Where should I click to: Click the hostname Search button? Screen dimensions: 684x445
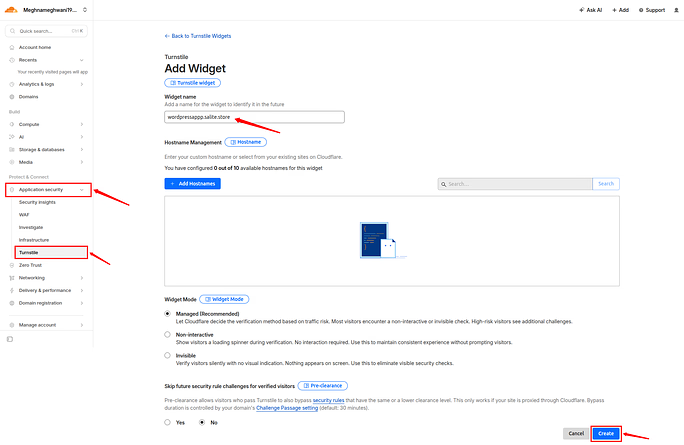606,184
